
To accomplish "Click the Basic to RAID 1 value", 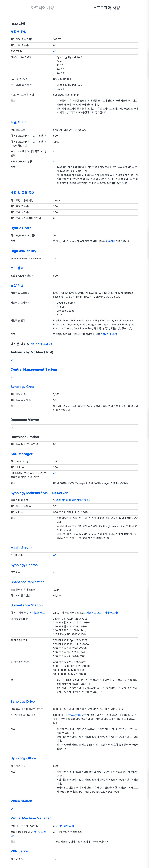I will pyautogui.click(x=62, y=79).
